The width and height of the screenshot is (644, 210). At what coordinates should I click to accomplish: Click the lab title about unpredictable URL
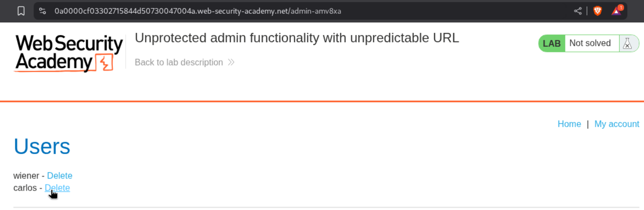[x=297, y=38]
